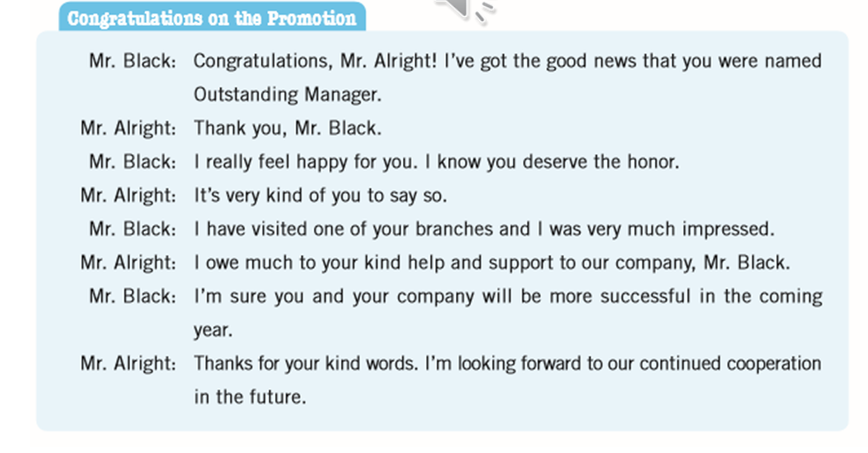The image size is (868, 453).
Task: Click the "Thanks for your kind words." line
Action: click(506, 364)
